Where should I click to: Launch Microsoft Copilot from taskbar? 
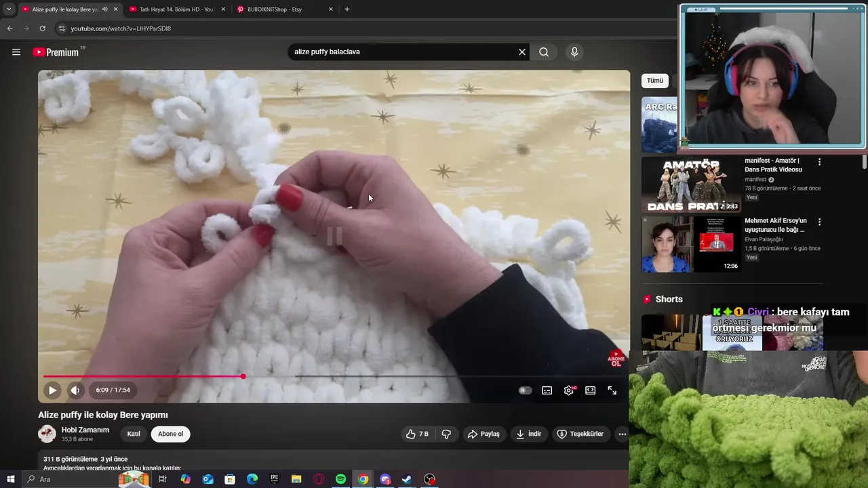[x=186, y=479]
